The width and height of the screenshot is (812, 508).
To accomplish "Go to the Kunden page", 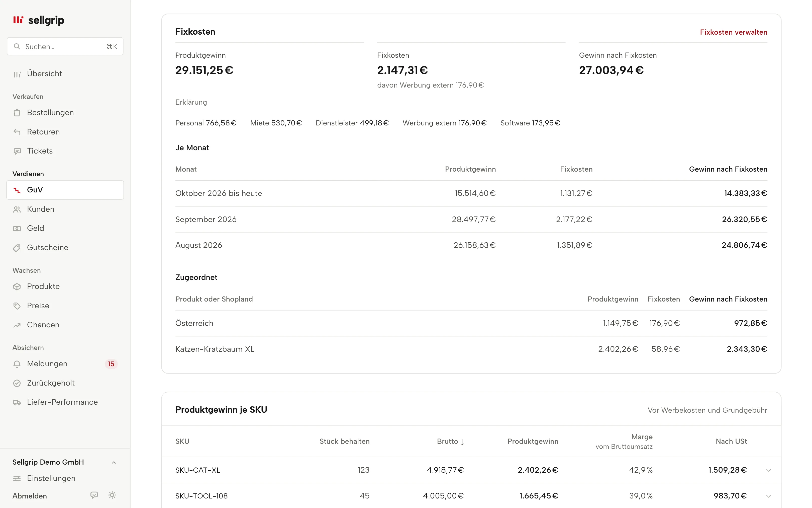I will point(65,209).
